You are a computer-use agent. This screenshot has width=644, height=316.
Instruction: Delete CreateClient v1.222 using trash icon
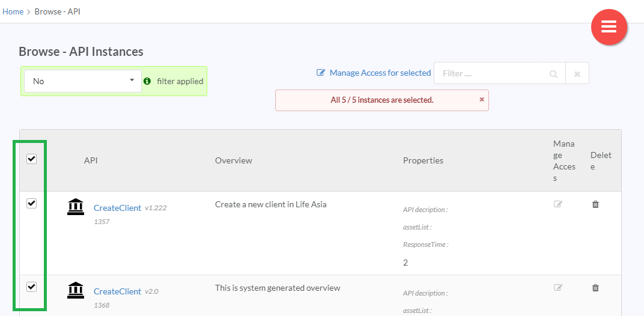pyautogui.click(x=595, y=204)
